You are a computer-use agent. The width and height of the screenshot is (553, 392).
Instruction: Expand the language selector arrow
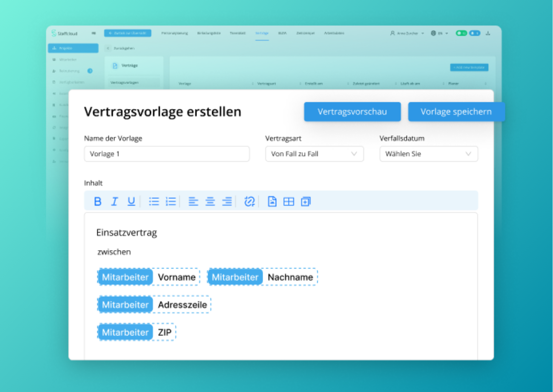pyautogui.click(x=447, y=34)
